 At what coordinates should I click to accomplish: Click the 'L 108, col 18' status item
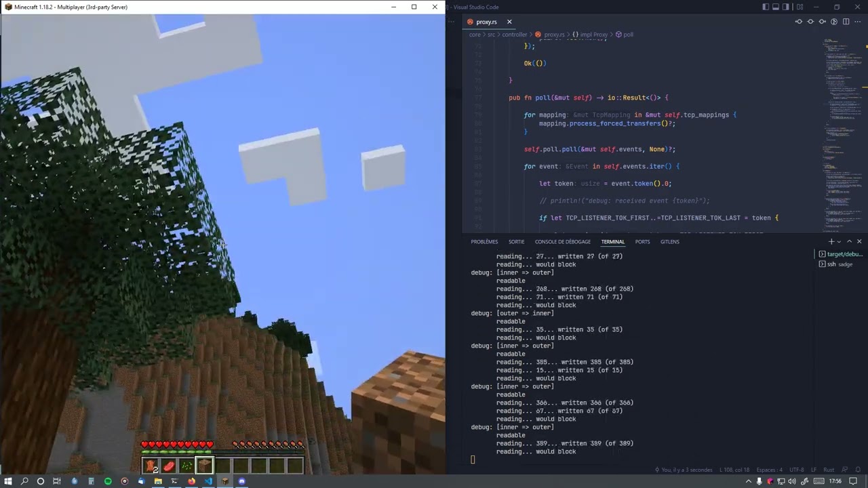click(x=734, y=470)
